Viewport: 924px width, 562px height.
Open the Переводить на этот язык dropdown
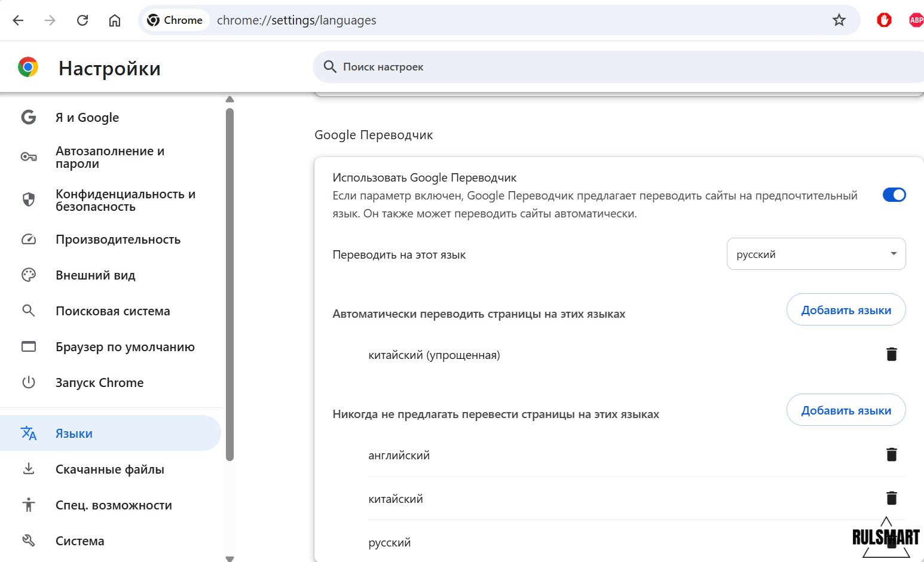pyautogui.click(x=816, y=254)
